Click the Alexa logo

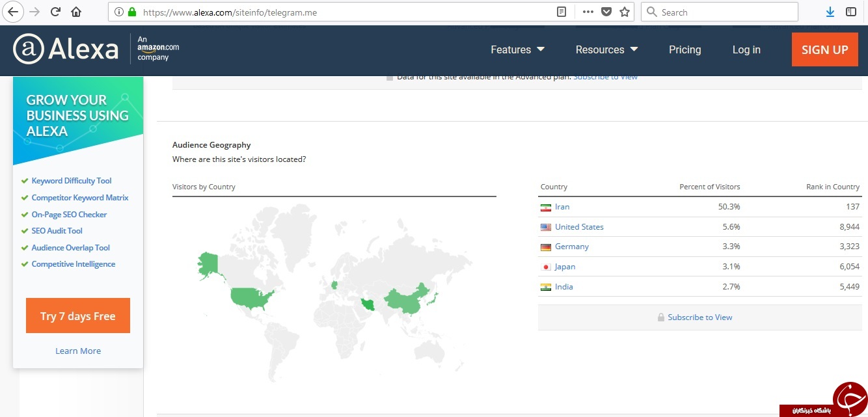click(x=66, y=49)
